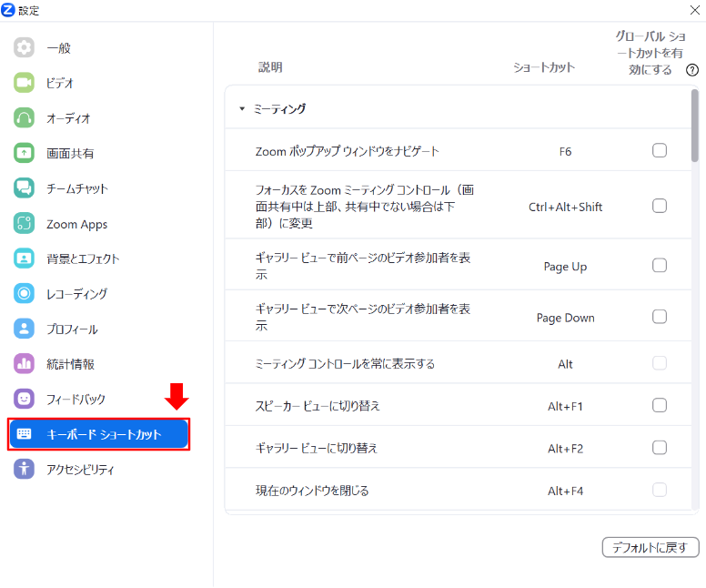Screen dimensions: 706x588
Task: Enable global shortcut for Alt+F2
Action: point(660,448)
